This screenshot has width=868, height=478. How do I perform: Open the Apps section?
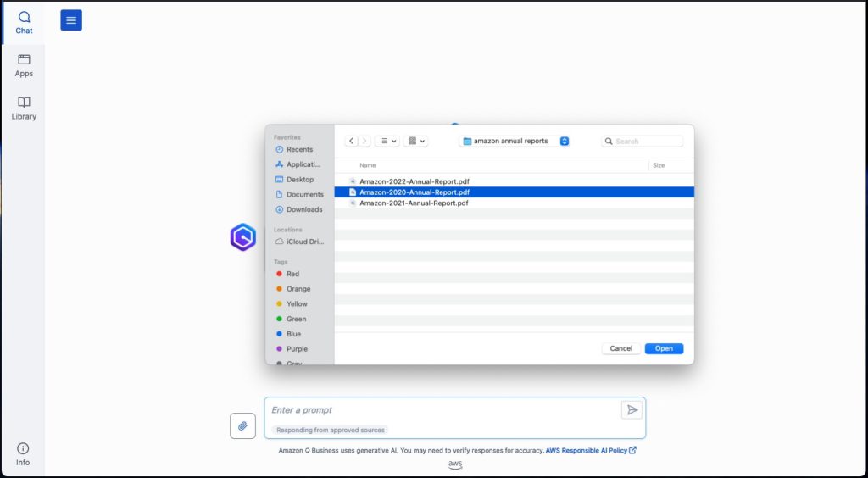(x=24, y=66)
